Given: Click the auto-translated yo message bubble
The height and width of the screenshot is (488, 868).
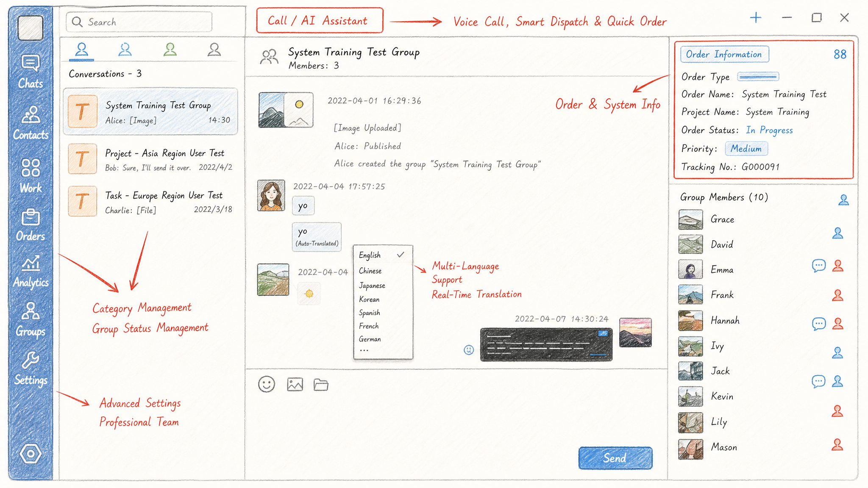Looking at the screenshot, I should [317, 237].
